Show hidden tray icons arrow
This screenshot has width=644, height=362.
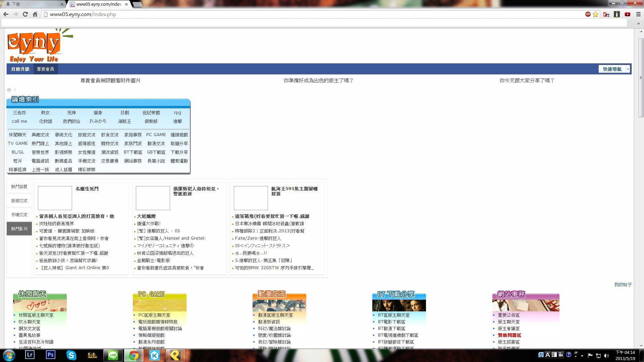(x=582, y=355)
